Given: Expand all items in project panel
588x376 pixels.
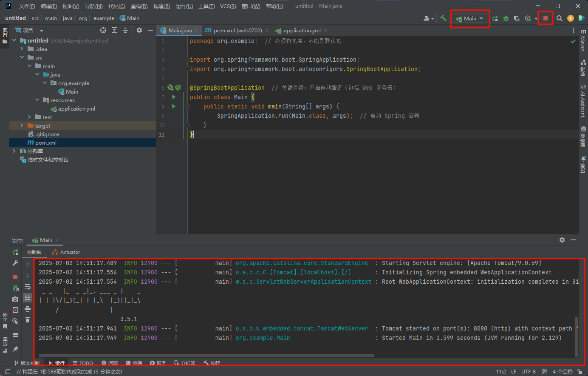Looking at the screenshot, I should (x=114, y=30).
